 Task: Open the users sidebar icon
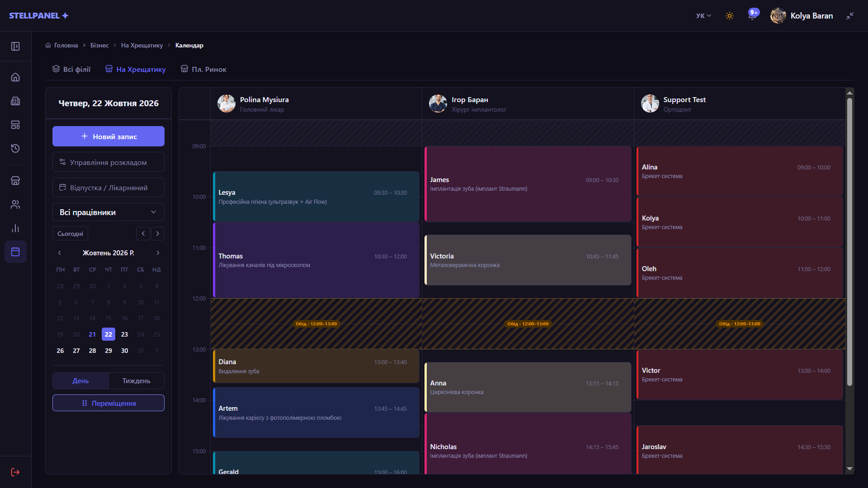15,205
